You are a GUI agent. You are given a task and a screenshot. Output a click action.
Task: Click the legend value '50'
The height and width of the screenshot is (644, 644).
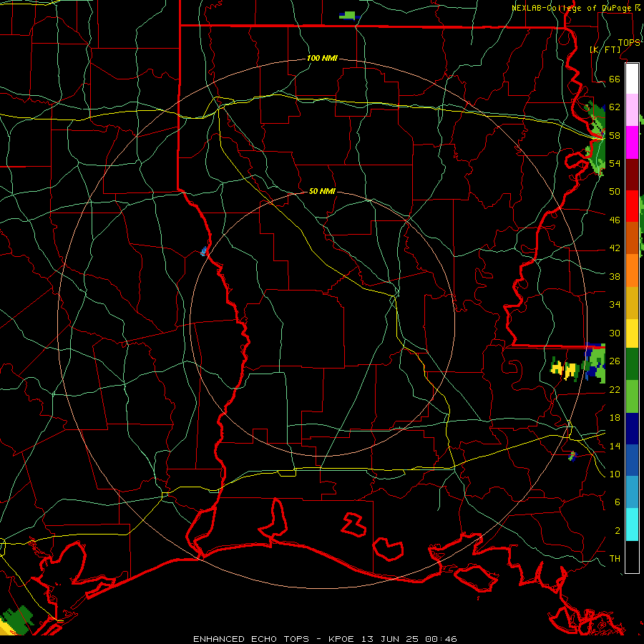615,191
